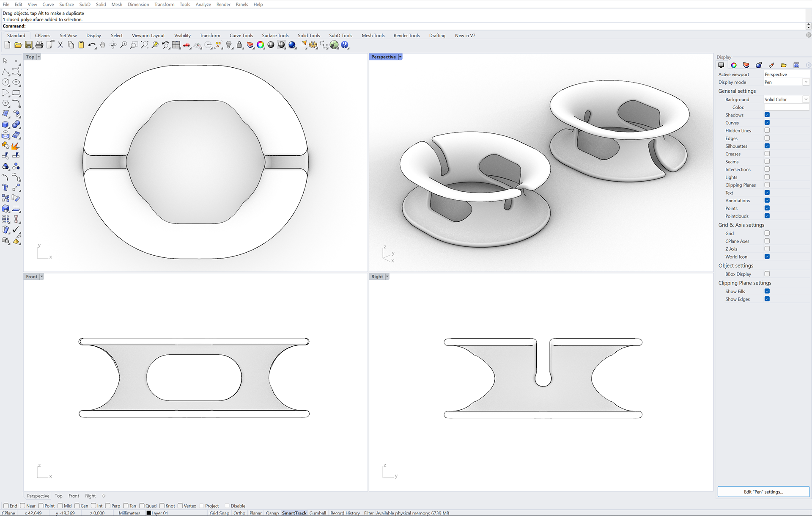
Task: Open the Help question mark icon
Action: tap(345, 45)
